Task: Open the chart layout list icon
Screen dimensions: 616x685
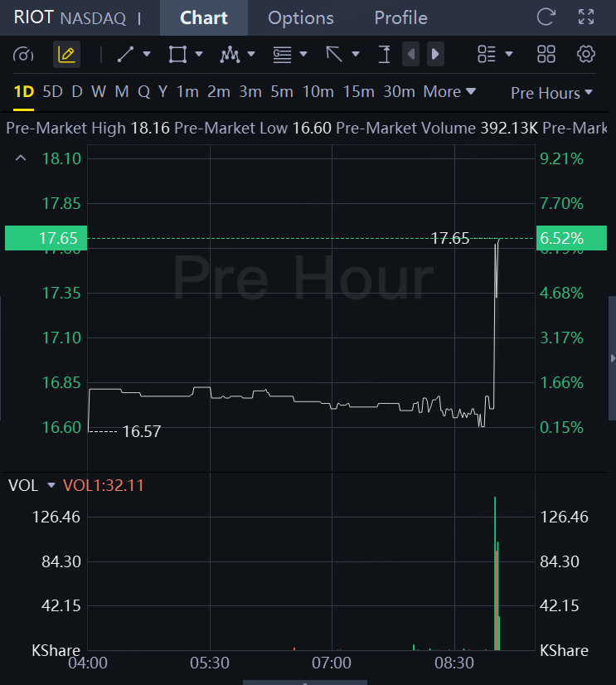Action: tap(486, 54)
